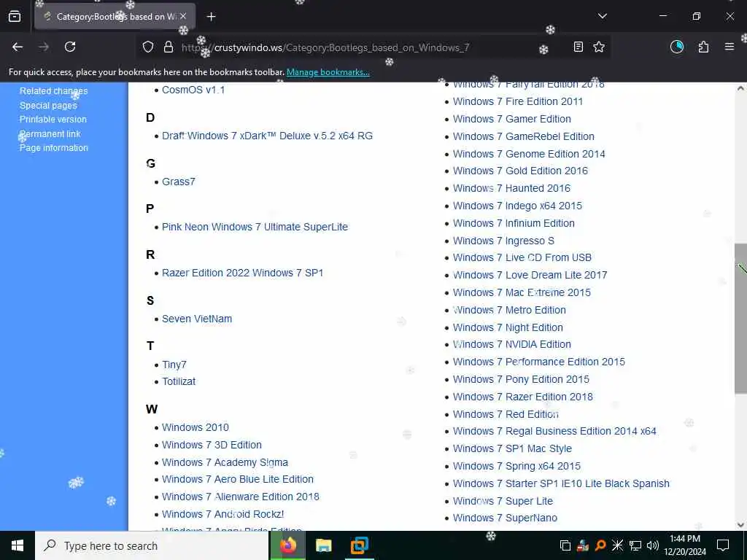Toggle reader view
Screen dimensions: 747x560
[578, 47]
